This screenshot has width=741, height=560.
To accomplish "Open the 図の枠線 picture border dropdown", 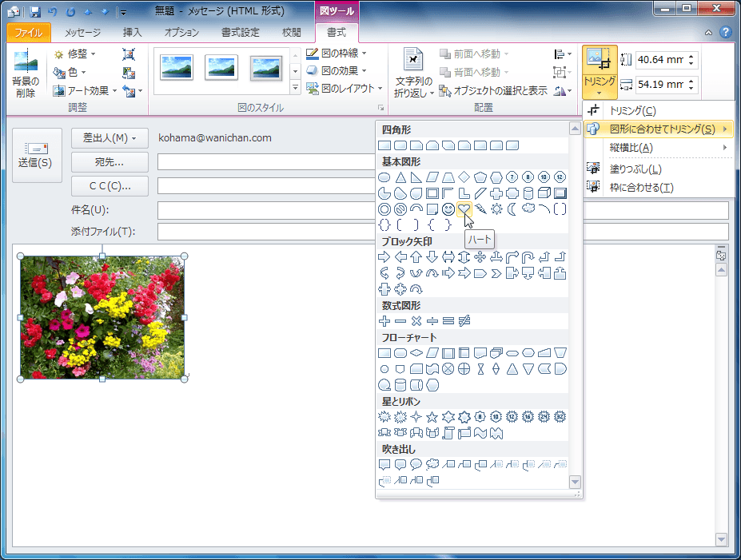I will [337, 54].
